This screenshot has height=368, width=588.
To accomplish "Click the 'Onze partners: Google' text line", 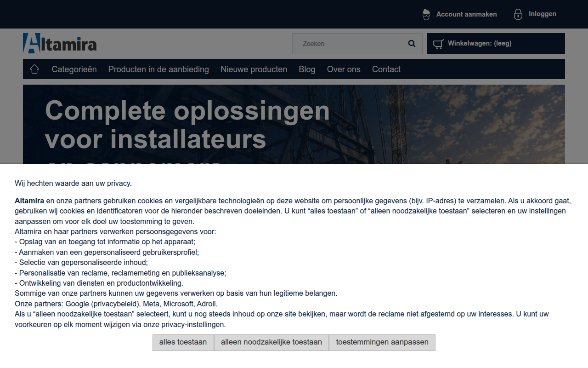I will [x=116, y=304].
